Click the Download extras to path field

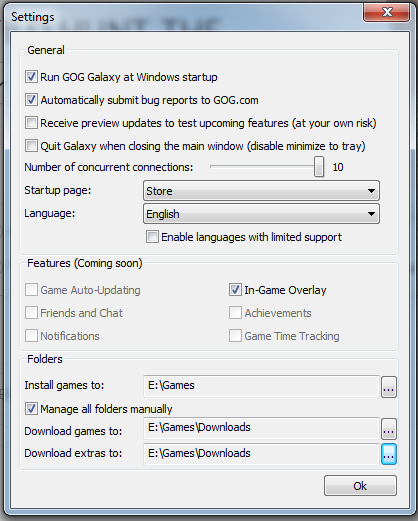(261, 454)
